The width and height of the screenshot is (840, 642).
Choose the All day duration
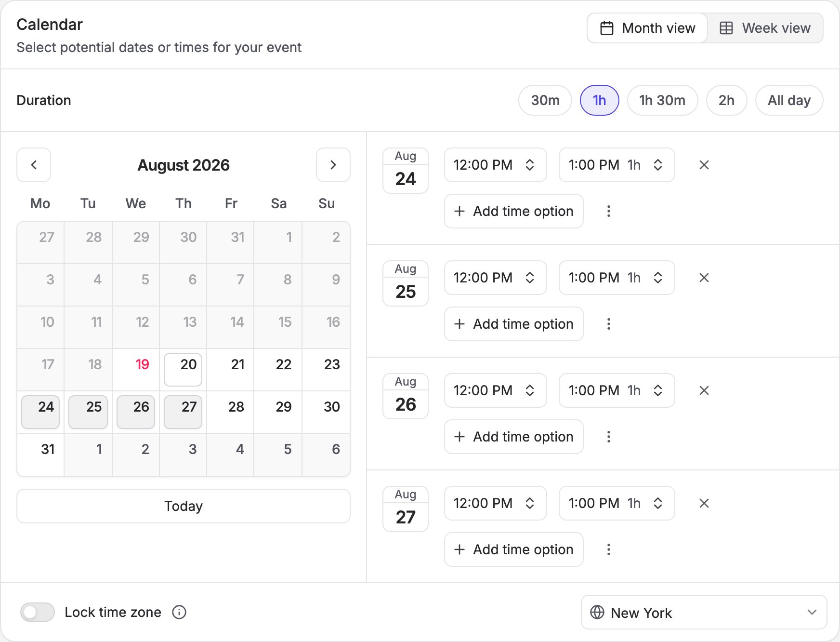(789, 100)
